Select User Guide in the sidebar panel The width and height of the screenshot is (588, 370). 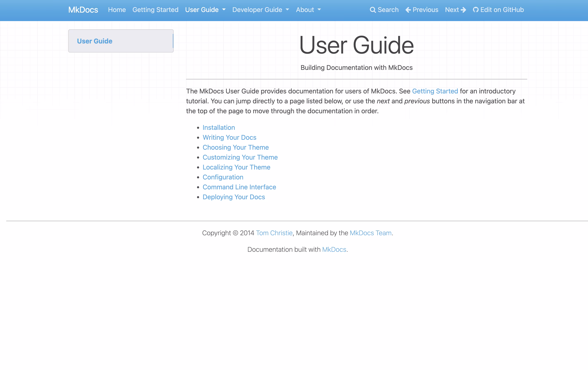[x=94, y=41]
